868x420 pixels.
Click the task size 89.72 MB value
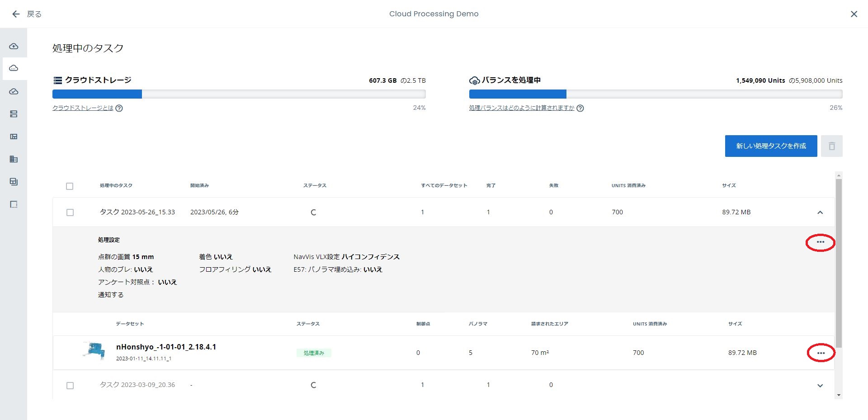tap(736, 212)
